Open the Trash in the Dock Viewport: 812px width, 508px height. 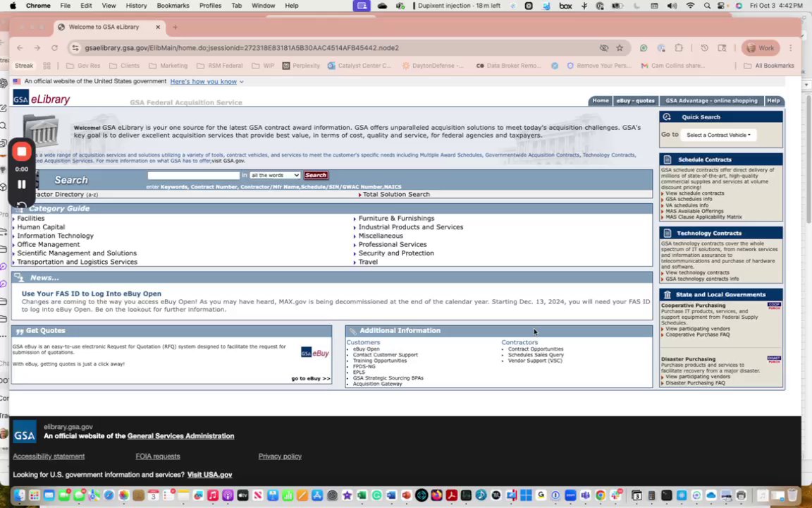tap(792, 495)
